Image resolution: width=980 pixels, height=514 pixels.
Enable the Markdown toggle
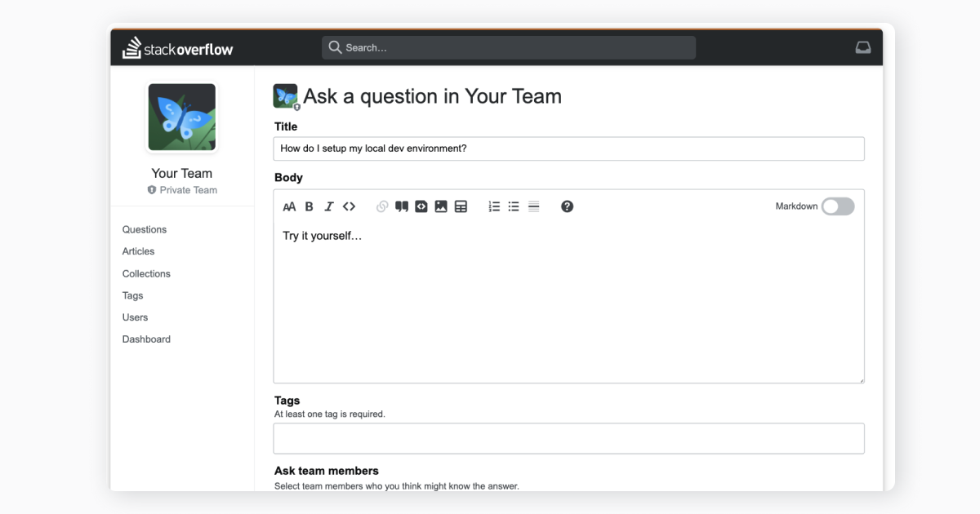[x=838, y=206]
